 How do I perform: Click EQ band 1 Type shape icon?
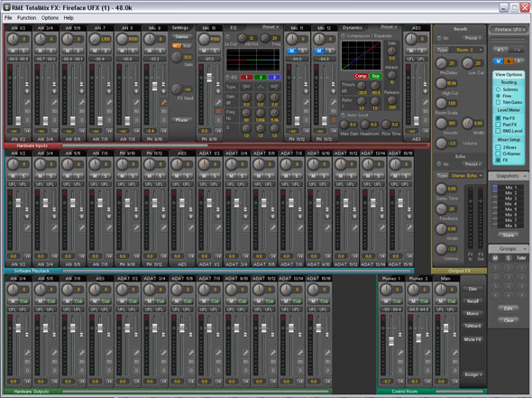tap(246, 87)
